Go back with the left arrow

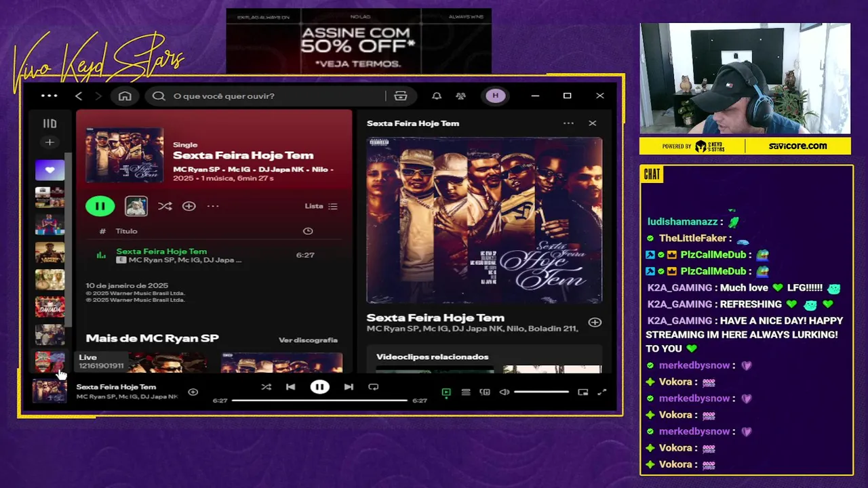click(79, 96)
